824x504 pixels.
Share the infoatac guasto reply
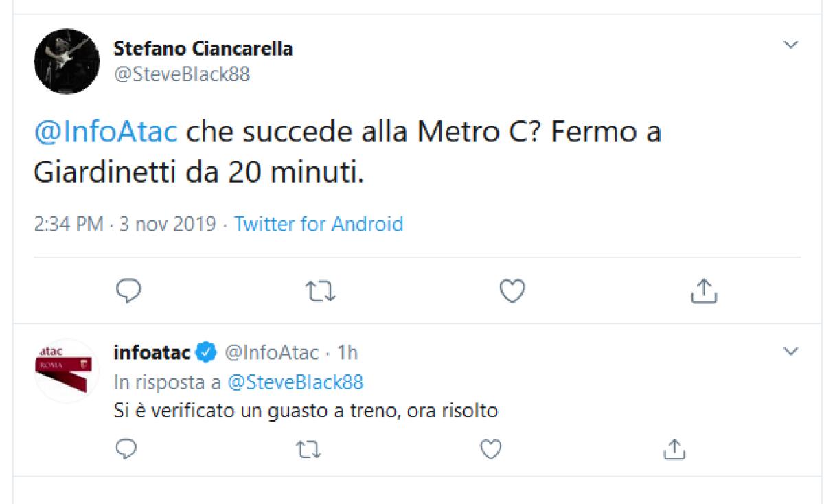tap(675, 450)
